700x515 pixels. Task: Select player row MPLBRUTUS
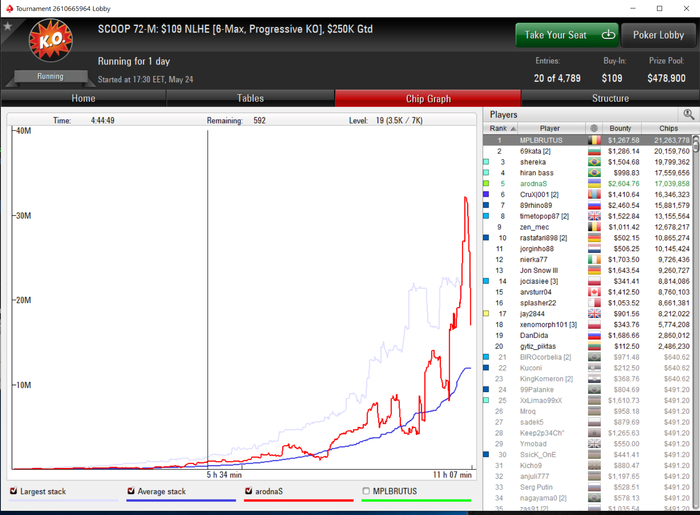pyautogui.click(x=588, y=140)
